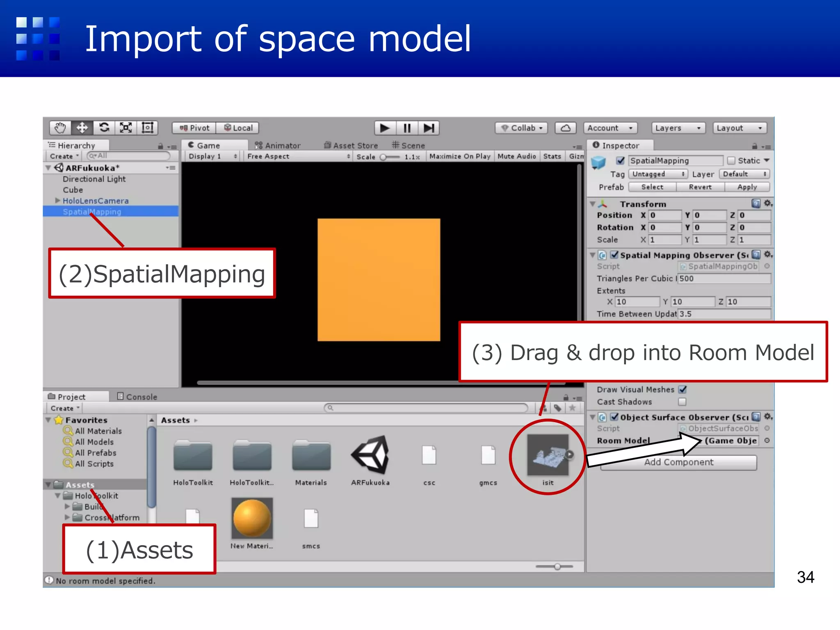Open the Display 1 dropdown

click(x=212, y=156)
